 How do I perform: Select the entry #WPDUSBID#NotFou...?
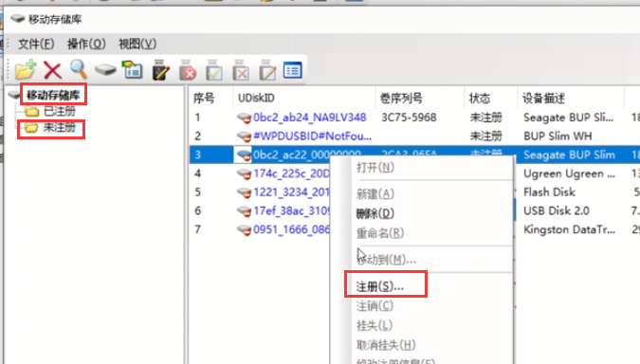point(312,136)
